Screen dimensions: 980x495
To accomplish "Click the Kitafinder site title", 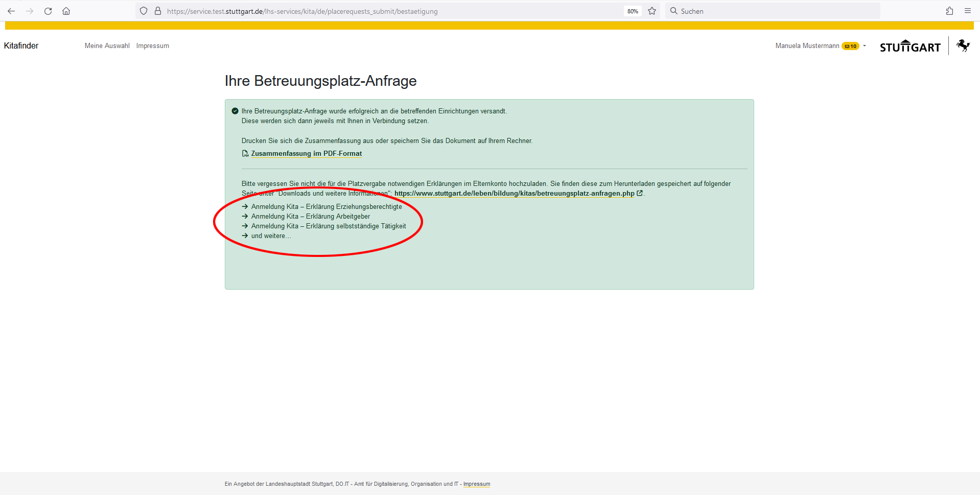I will pos(21,46).
